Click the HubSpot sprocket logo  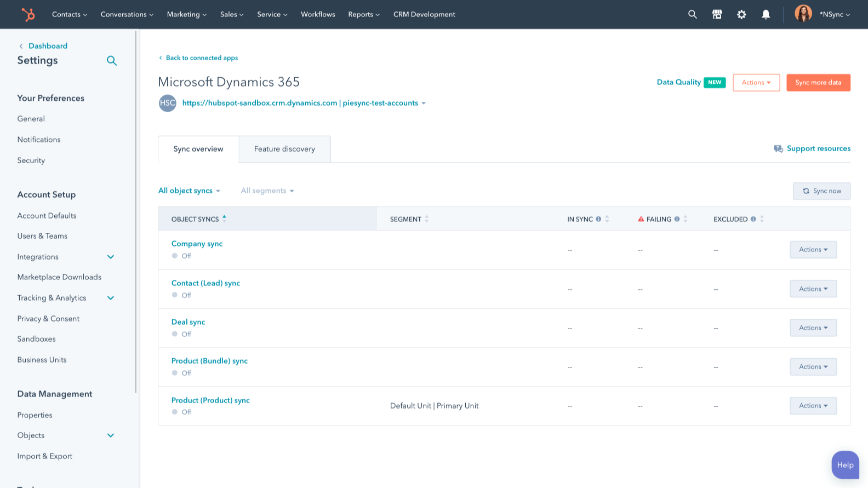coord(28,14)
